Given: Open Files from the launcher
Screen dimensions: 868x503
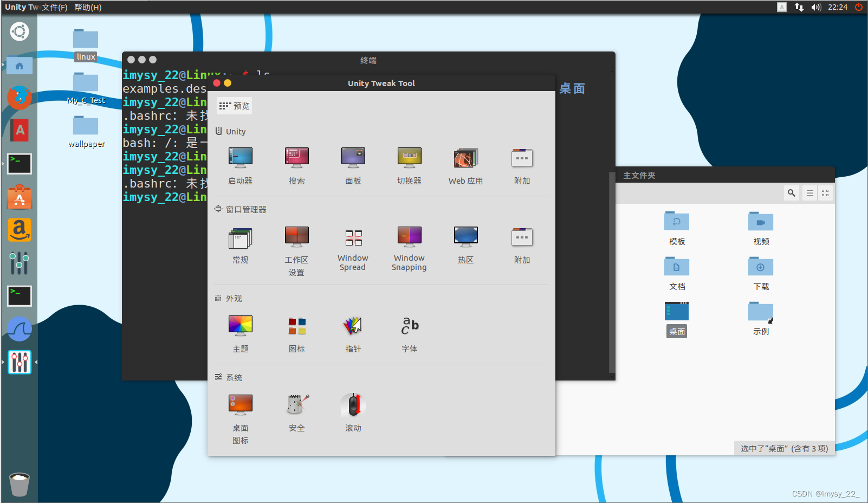Looking at the screenshot, I should [x=20, y=65].
